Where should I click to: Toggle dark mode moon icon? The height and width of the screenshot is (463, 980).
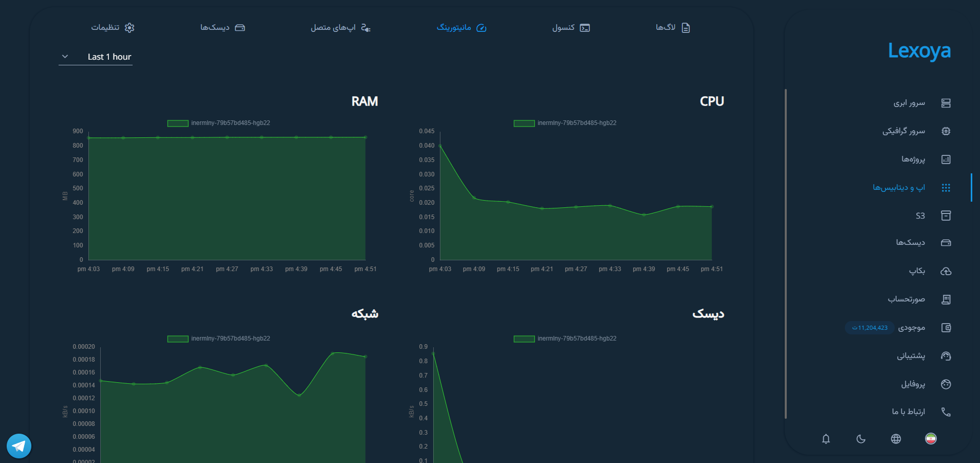(861, 439)
